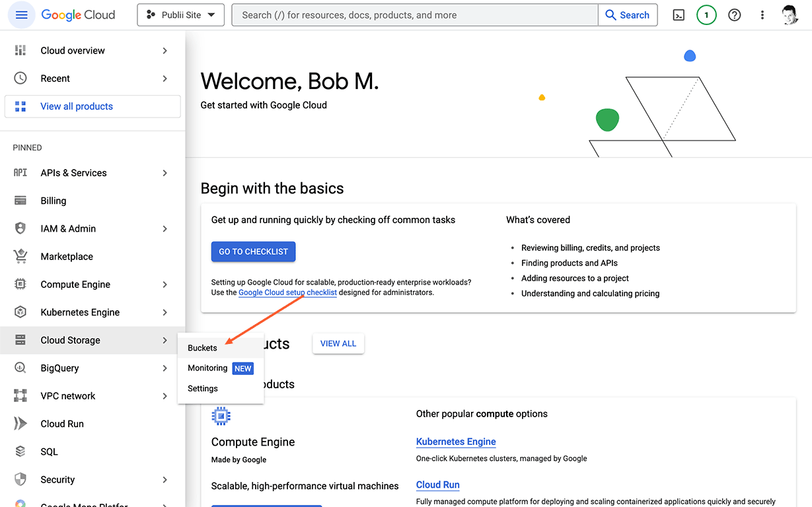This screenshot has width=812, height=507.
Task: Open the Cloud Run sidebar icon
Action: pyautogui.click(x=20, y=424)
